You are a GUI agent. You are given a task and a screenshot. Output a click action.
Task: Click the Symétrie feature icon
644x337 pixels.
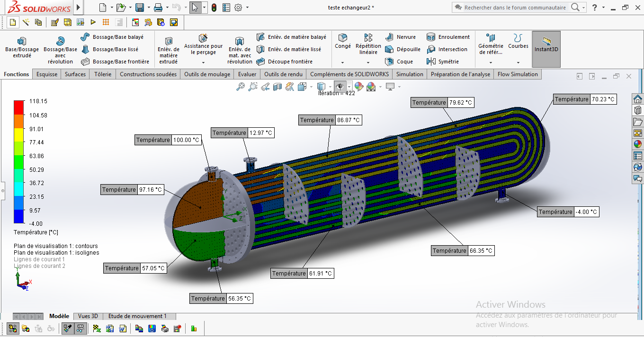click(431, 62)
